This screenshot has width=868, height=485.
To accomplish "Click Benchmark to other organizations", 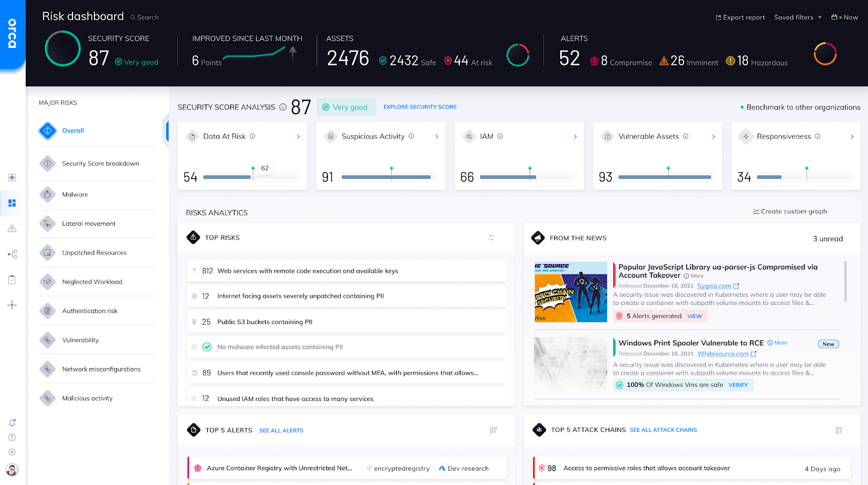I will pyautogui.click(x=800, y=107).
